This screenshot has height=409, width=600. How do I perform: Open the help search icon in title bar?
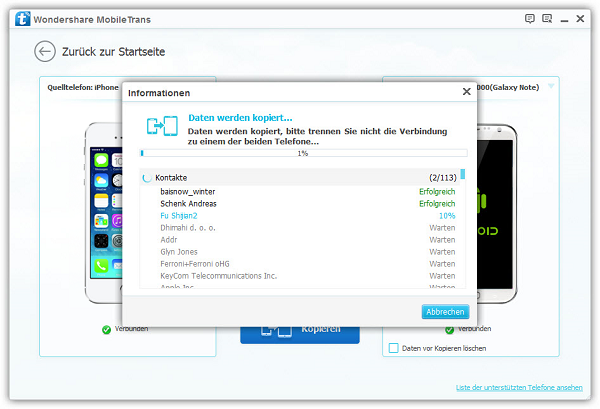[547, 18]
